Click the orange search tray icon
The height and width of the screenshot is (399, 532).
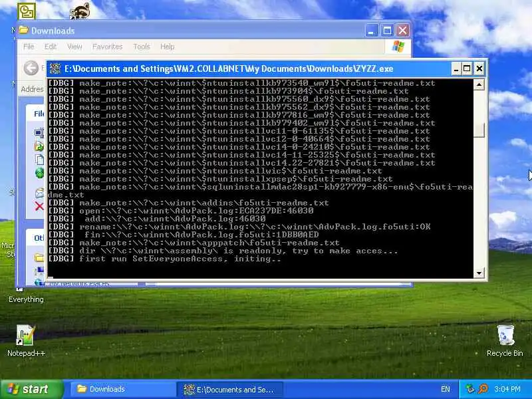tap(483, 389)
